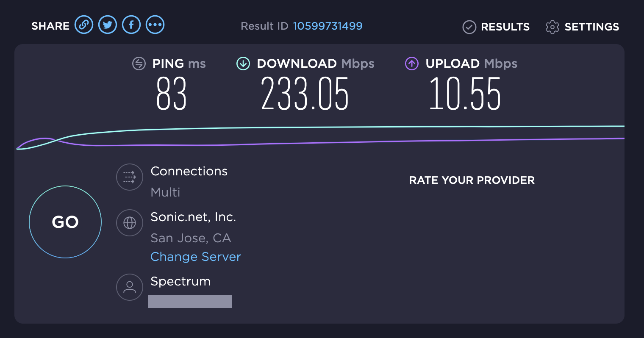Click the Spectrum provider name

point(180,282)
